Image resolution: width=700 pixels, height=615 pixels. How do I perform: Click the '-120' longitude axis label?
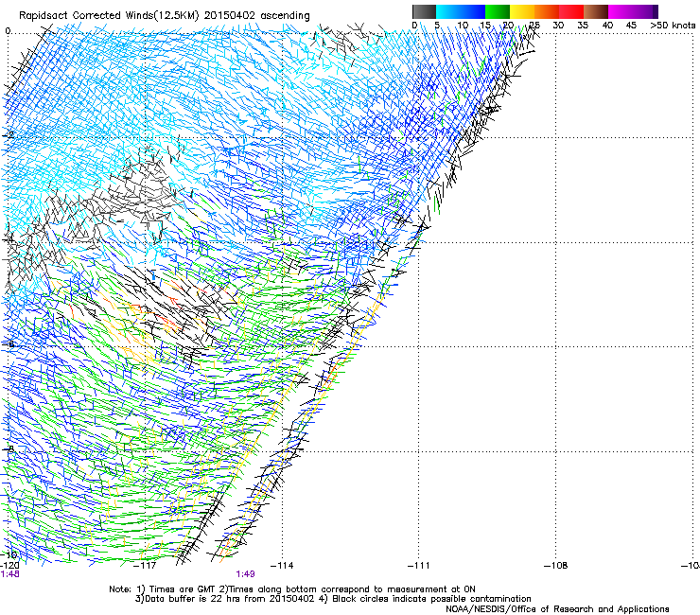(x=9, y=566)
